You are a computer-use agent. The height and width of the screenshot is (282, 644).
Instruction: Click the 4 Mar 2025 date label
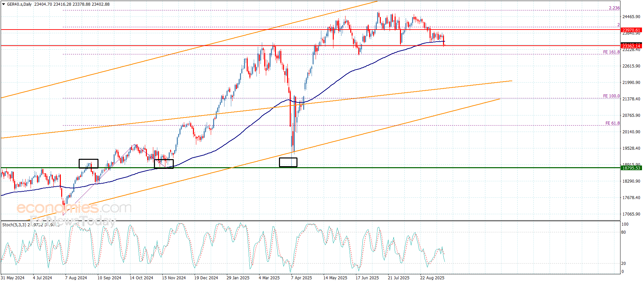point(269,278)
